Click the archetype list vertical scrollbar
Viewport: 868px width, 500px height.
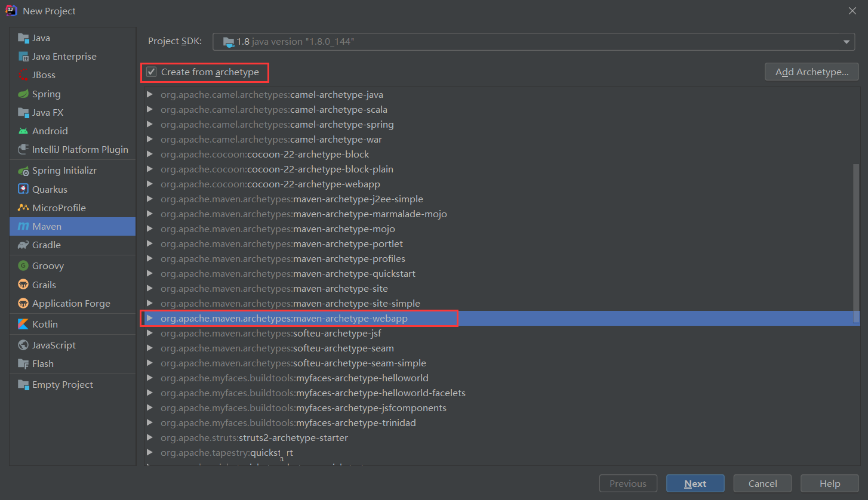[857, 243]
